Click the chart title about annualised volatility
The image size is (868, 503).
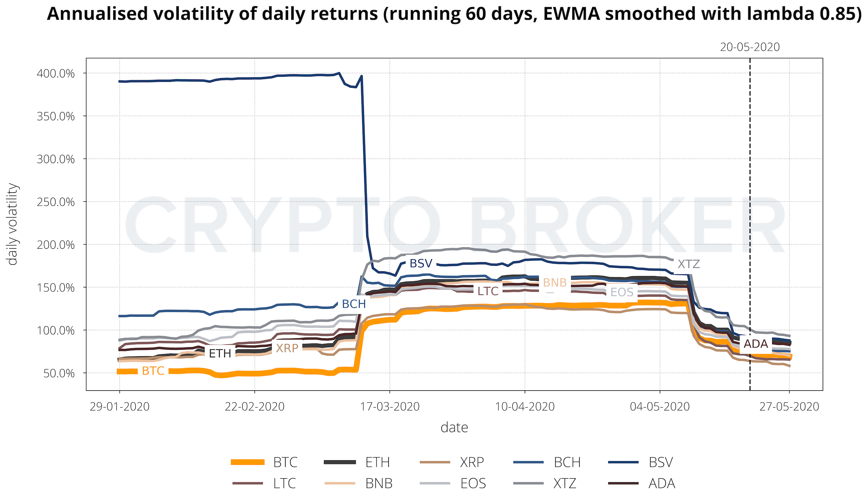tap(454, 14)
